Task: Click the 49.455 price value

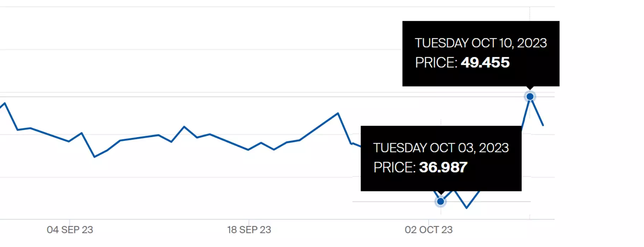Action: (x=485, y=62)
